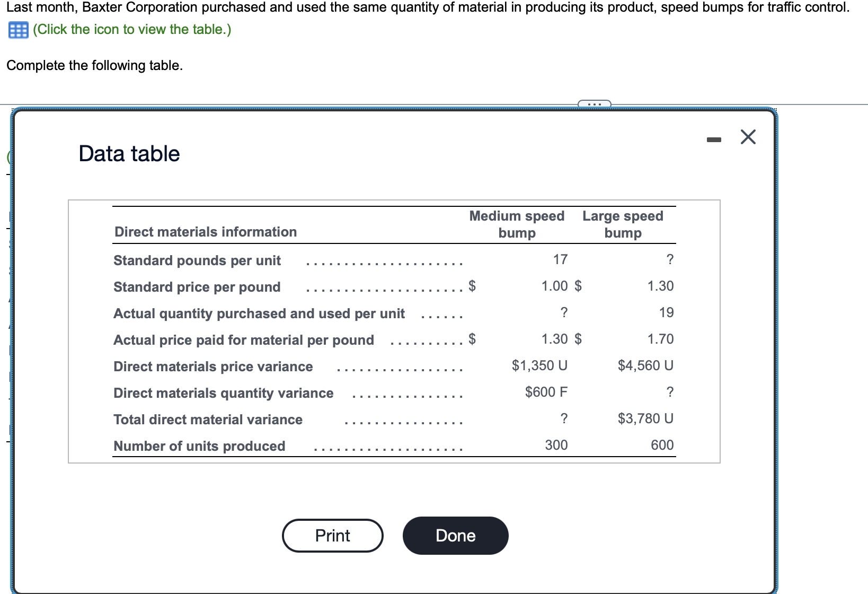Click the $600 F quantity variance cell
Screen dimensions: 868x594
click(x=546, y=392)
